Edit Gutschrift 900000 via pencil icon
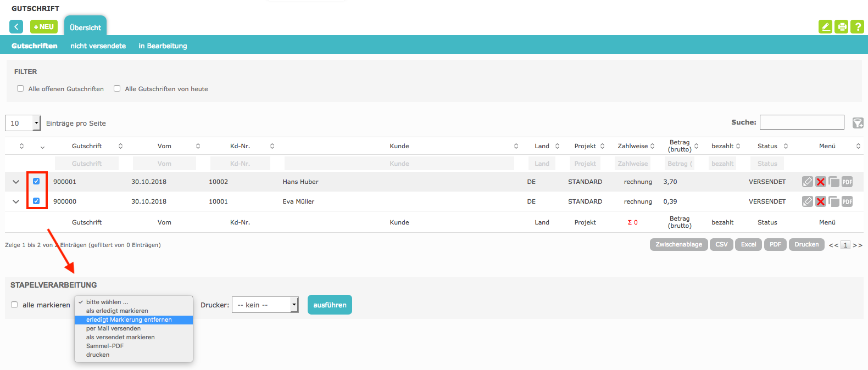 [x=807, y=201]
